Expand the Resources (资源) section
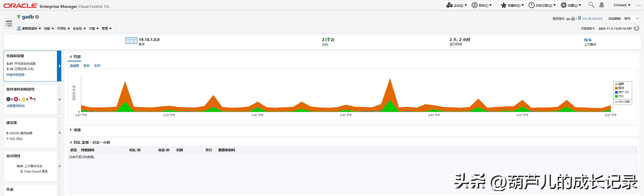 71,130
